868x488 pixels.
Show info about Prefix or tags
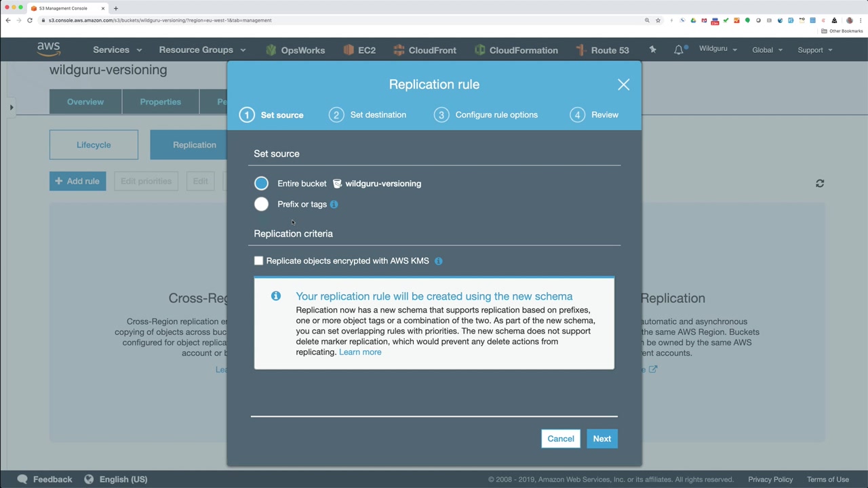[x=334, y=204]
